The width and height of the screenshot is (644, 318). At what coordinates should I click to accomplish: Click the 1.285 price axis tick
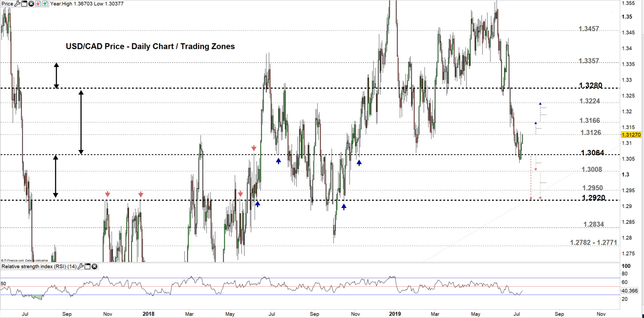point(628,222)
